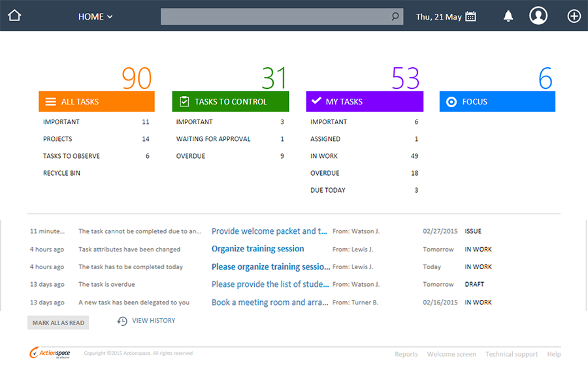Screen dimensions: 588x373
Task: Select Waiting for Approval under Tasks to Control
Action: (213, 139)
